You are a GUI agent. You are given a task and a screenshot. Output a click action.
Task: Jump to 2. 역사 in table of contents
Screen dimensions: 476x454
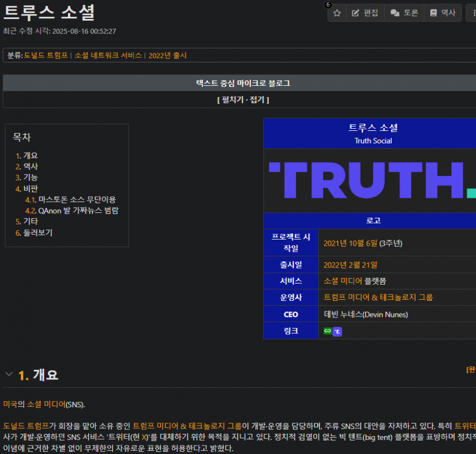[27, 167]
